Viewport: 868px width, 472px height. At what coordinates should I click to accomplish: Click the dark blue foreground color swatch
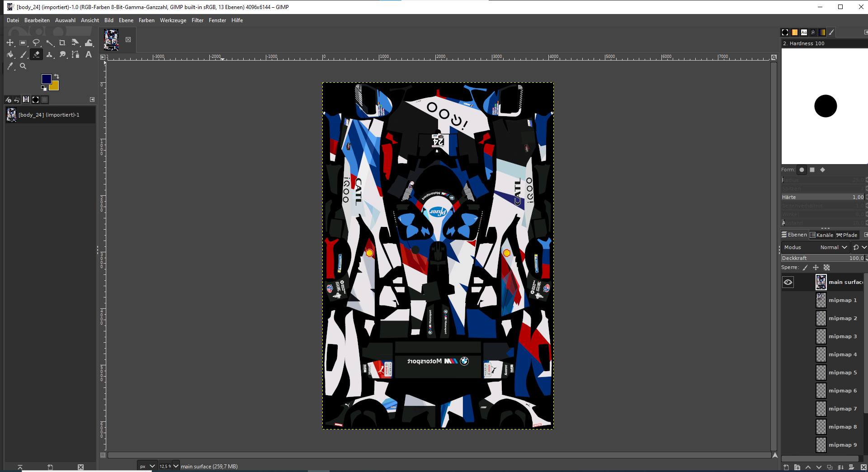click(x=46, y=79)
